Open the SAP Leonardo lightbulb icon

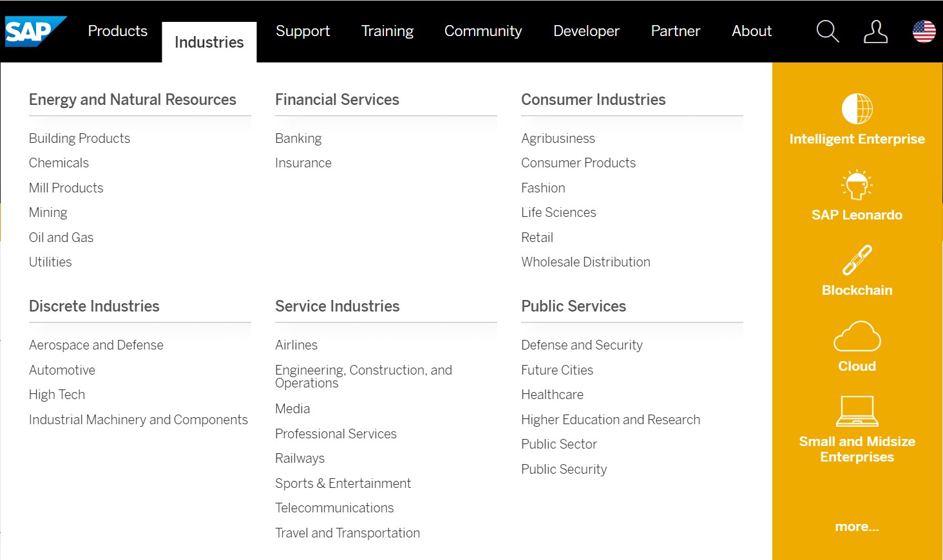[857, 185]
